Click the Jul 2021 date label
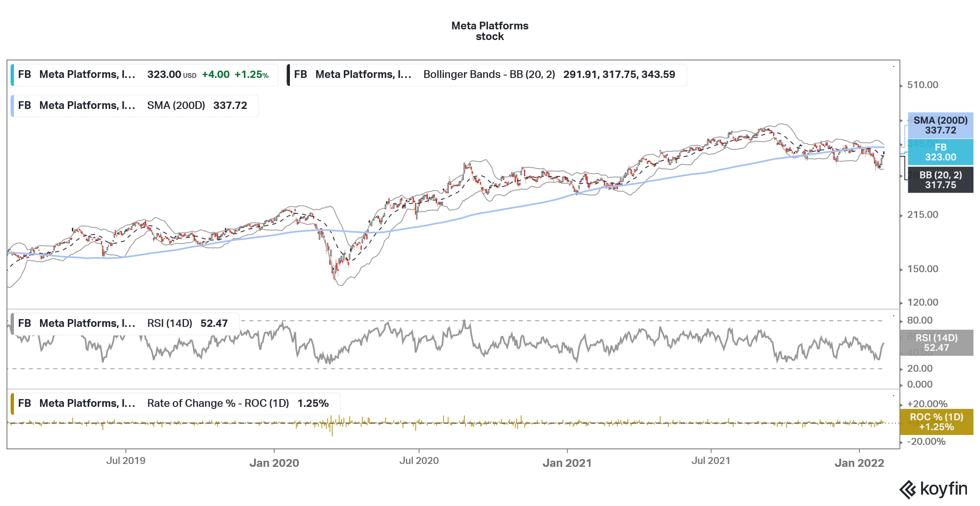This screenshot has height=506, width=980. click(711, 461)
